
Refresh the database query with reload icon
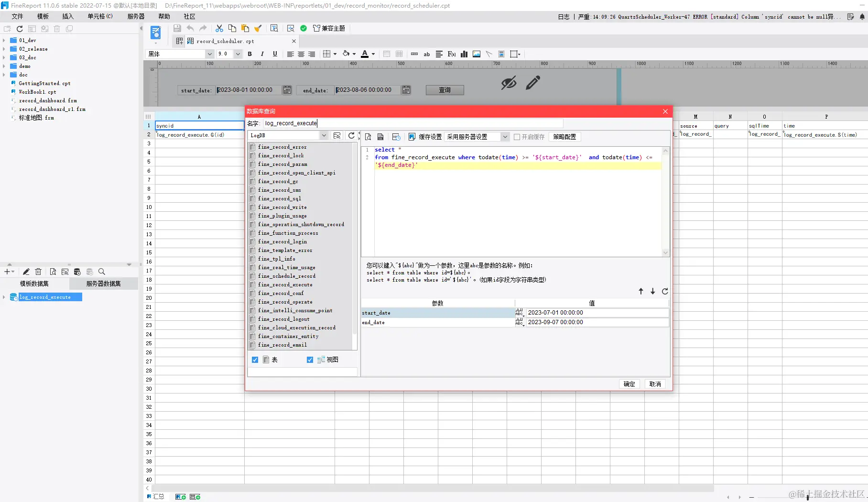click(x=352, y=135)
